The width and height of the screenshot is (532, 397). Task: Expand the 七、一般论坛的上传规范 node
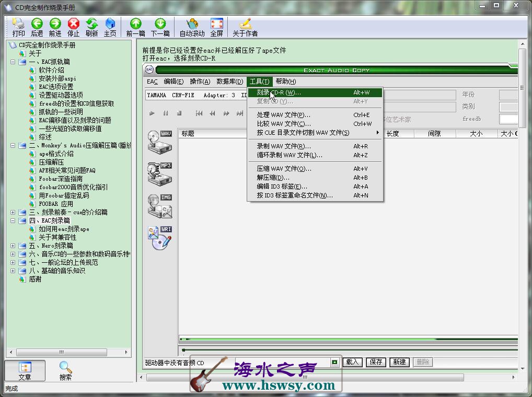(13, 262)
